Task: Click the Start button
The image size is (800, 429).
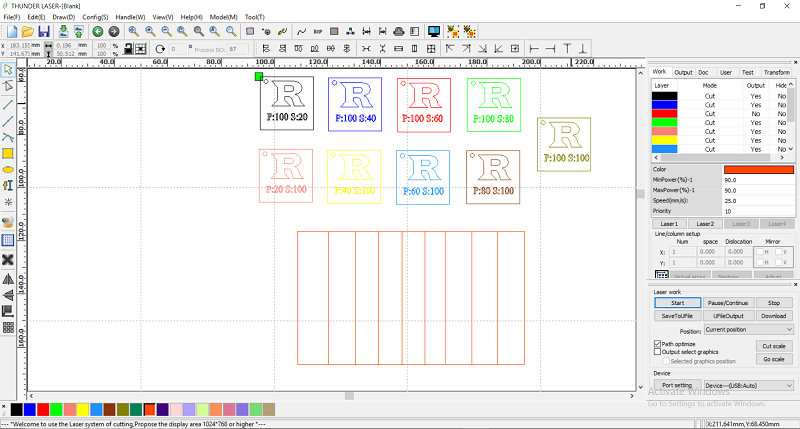Action: pos(678,303)
